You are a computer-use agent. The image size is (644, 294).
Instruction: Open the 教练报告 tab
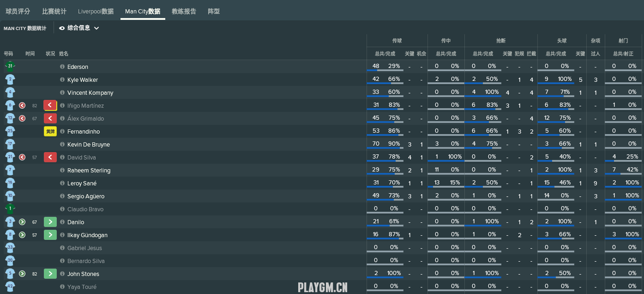click(x=184, y=12)
